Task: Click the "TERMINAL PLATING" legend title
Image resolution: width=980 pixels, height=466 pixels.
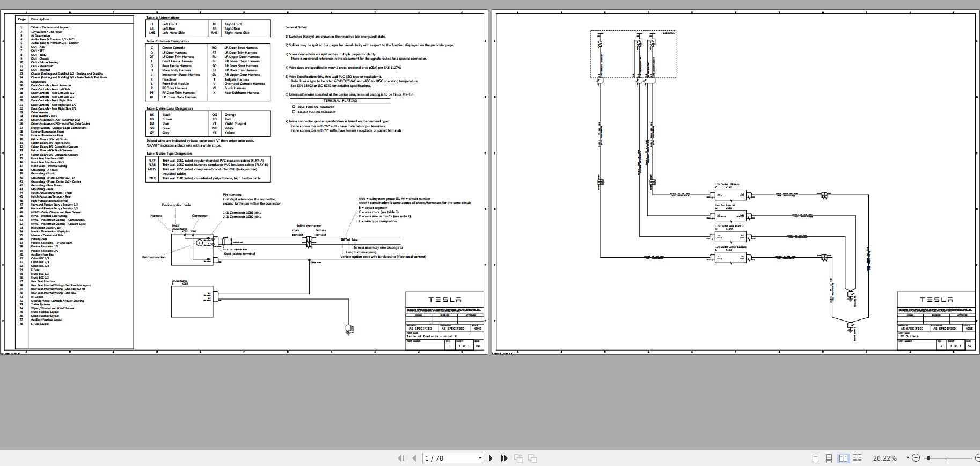Action: [340, 101]
